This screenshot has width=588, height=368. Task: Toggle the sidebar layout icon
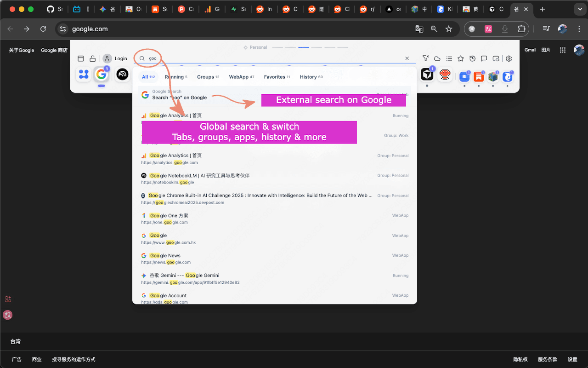(80, 58)
